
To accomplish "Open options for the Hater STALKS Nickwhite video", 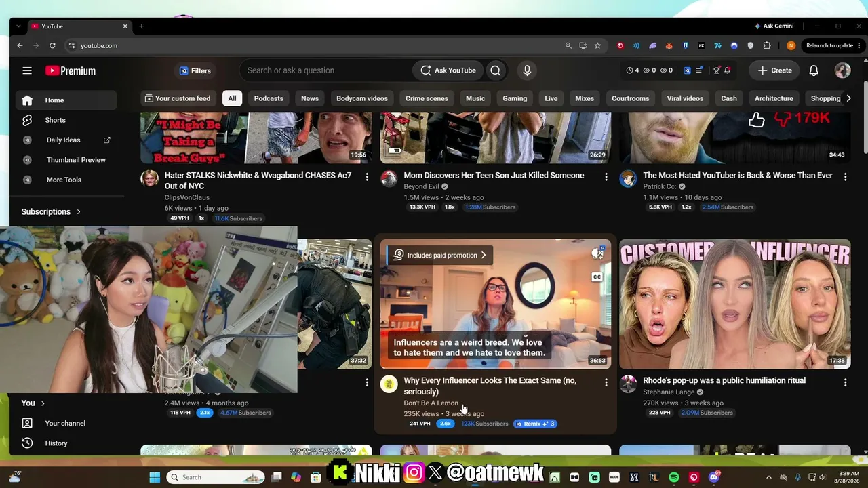I will tap(367, 177).
